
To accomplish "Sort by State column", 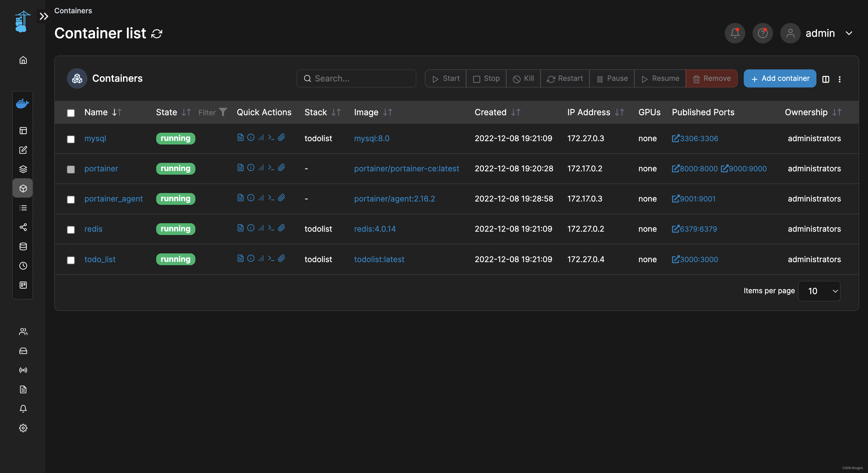I will tap(186, 112).
